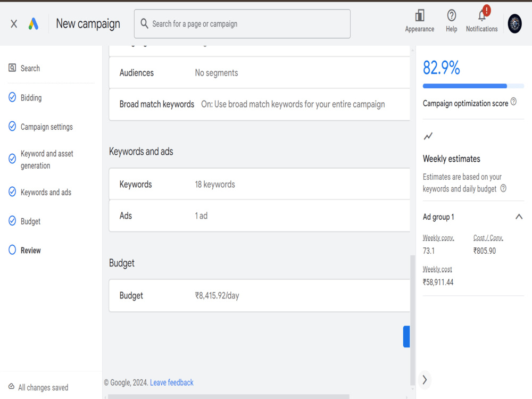532x399 pixels.
Task: Click the search magnifier icon in search box
Action: click(x=144, y=23)
